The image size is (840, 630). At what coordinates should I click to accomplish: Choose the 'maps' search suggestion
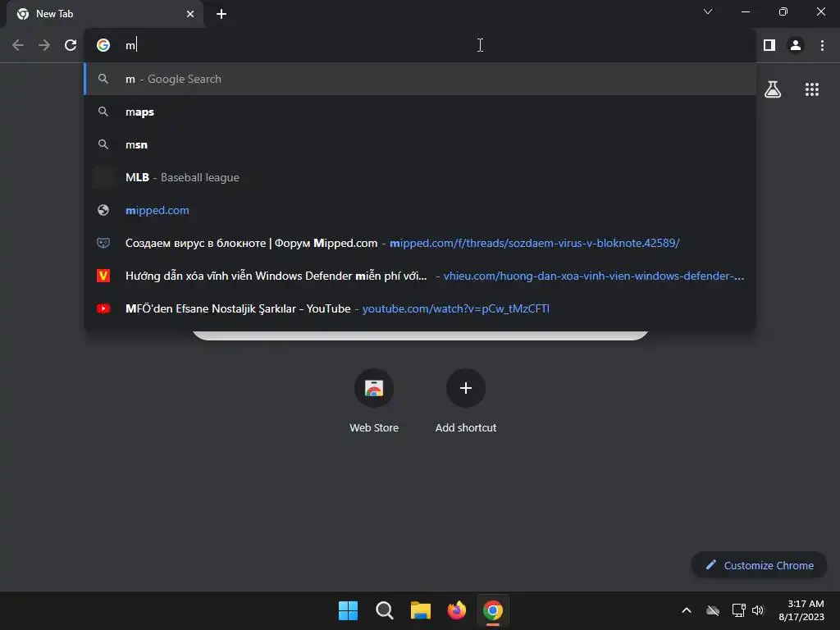coord(420,112)
